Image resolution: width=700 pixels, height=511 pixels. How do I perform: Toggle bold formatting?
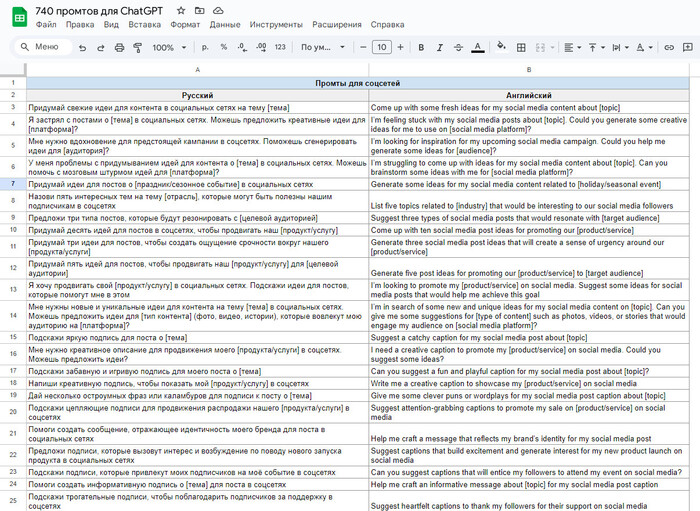click(421, 47)
